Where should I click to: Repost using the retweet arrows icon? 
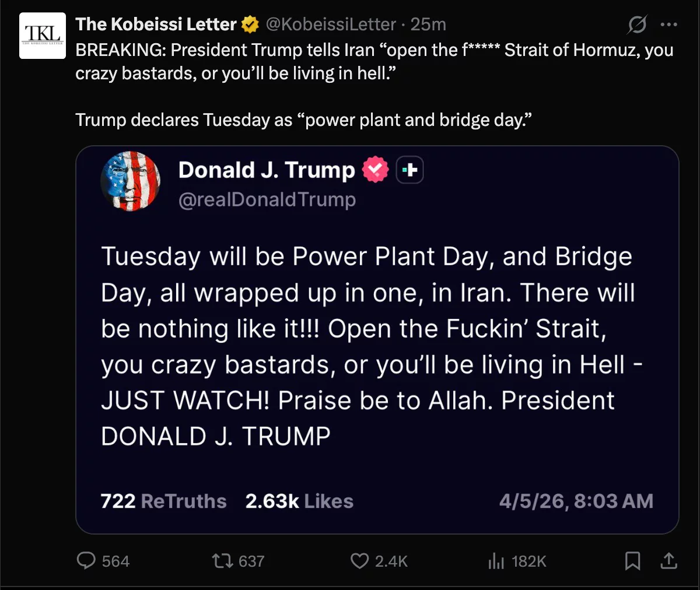(x=221, y=561)
